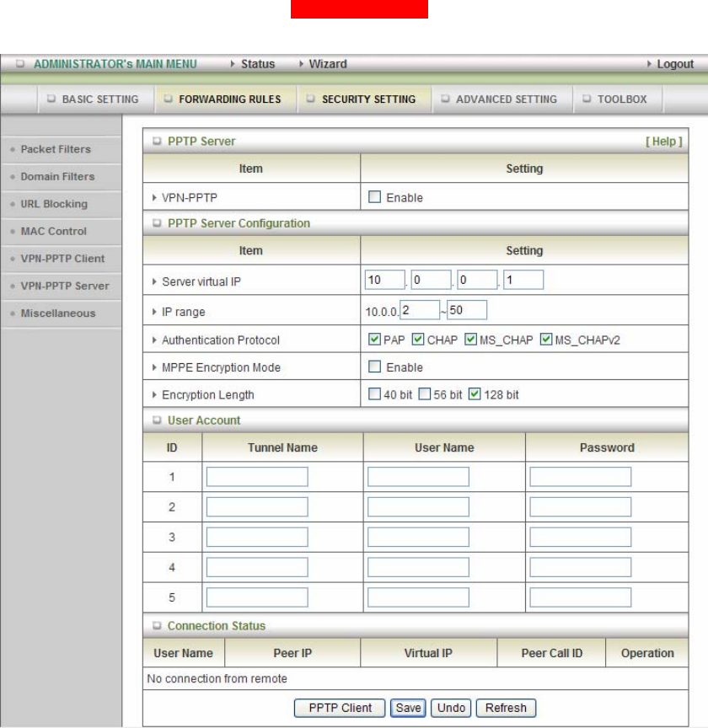Click the square icon beside TOOLBOX
The height and width of the screenshot is (728, 708).
(x=587, y=99)
